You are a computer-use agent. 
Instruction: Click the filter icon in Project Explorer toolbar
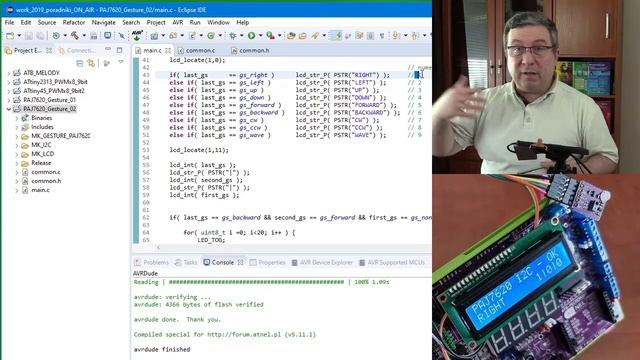click(x=107, y=63)
